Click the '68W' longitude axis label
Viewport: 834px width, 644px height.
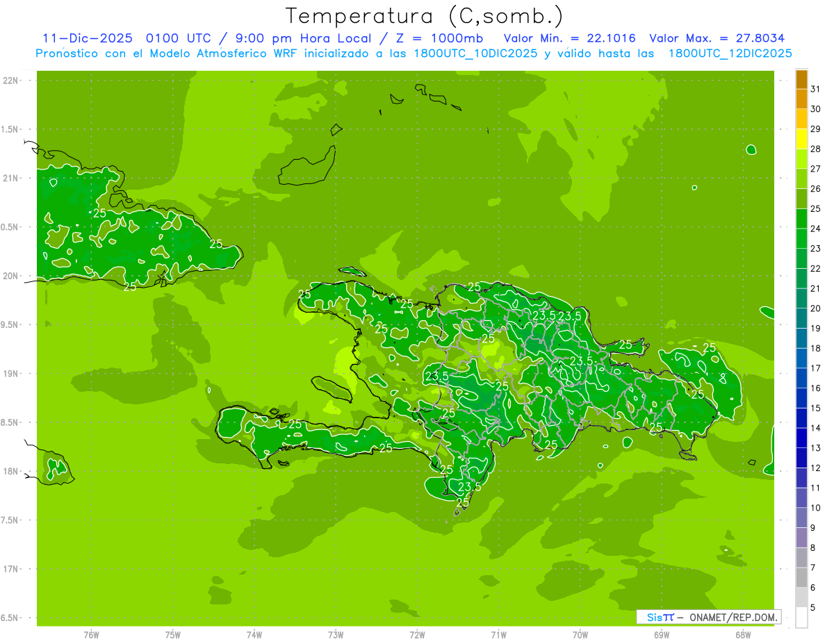click(x=743, y=634)
